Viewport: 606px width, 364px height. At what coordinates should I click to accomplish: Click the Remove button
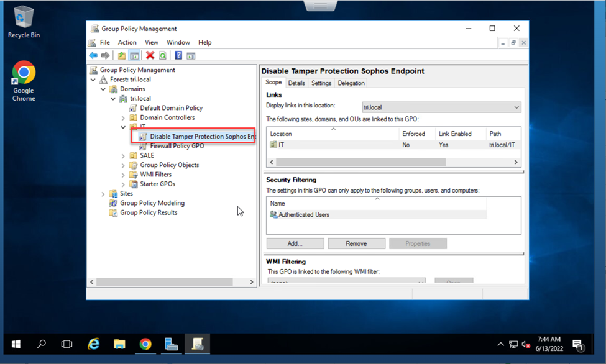click(356, 243)
